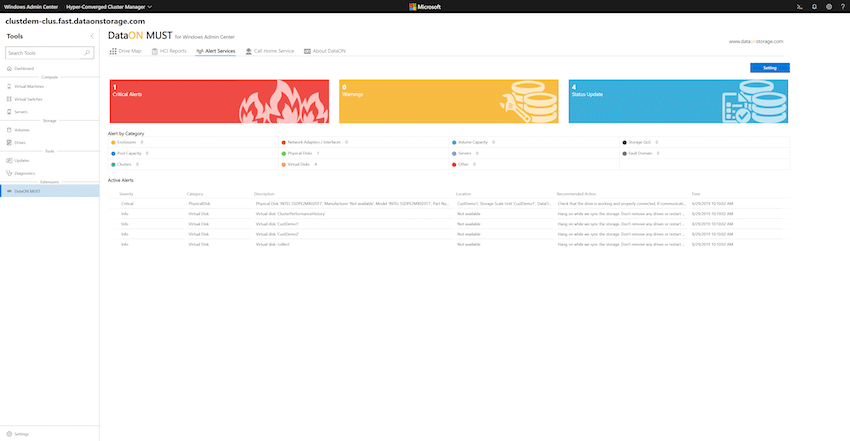Select the Fault Domain alert category
Image resolution: width=850 pixels, height=441 pixels.
click(640, 153)
